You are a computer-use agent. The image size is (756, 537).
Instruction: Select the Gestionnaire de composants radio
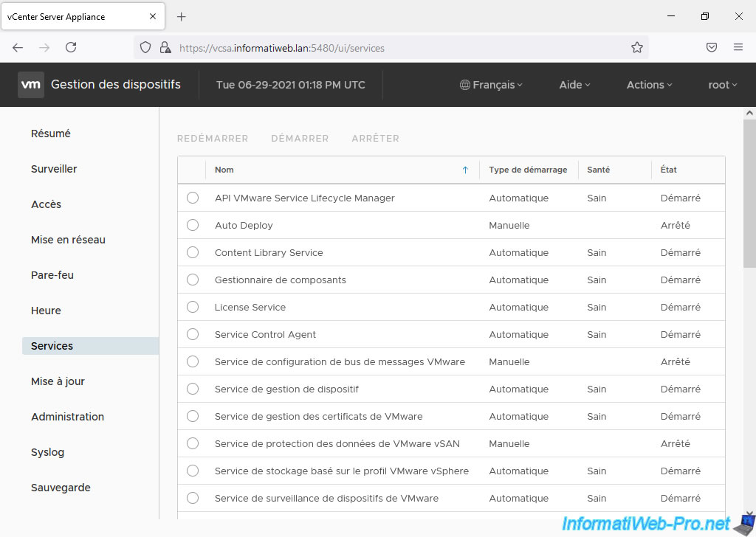(x=193, y=280)
